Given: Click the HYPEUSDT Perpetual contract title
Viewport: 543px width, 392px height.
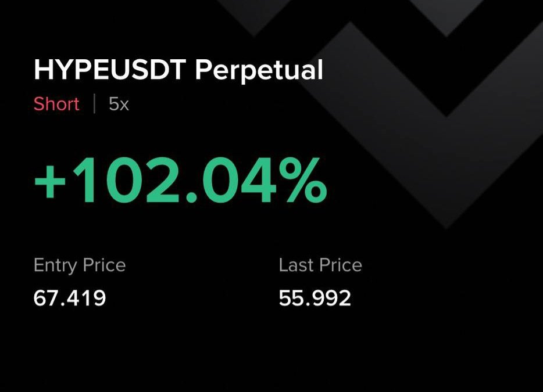Looking at the screenshot, I should coord(178,71).
